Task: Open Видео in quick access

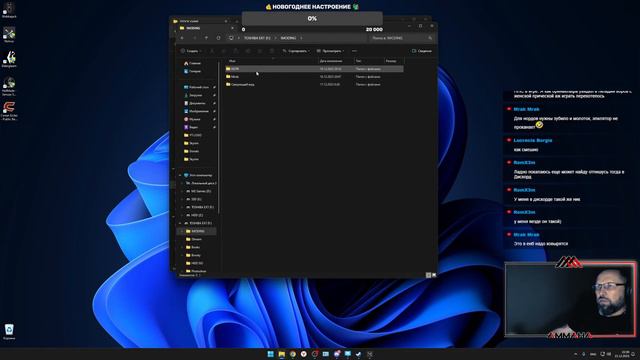Action: pyautogui.click(x=191, y=127)
